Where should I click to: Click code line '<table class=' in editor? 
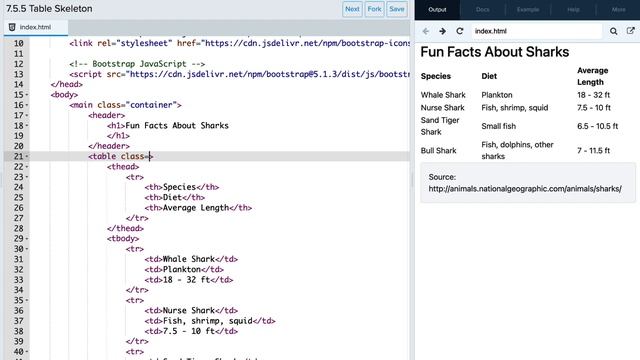click(120, 156)
